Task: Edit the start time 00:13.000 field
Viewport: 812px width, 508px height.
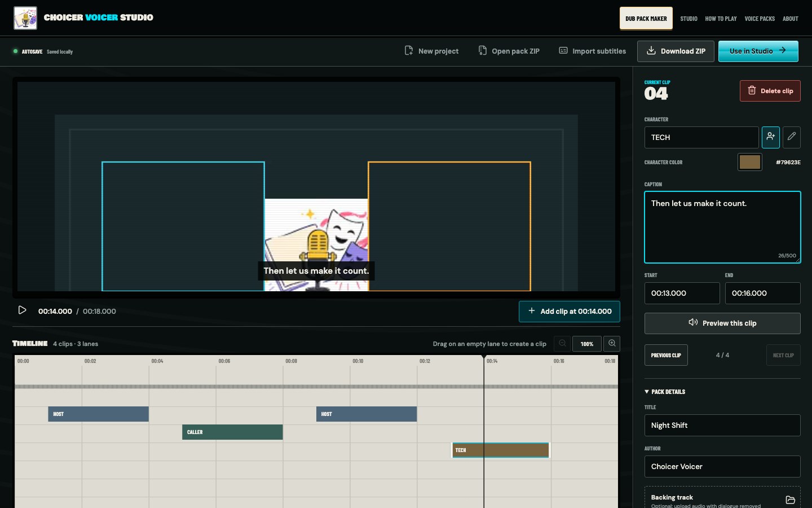Action: 682,293
